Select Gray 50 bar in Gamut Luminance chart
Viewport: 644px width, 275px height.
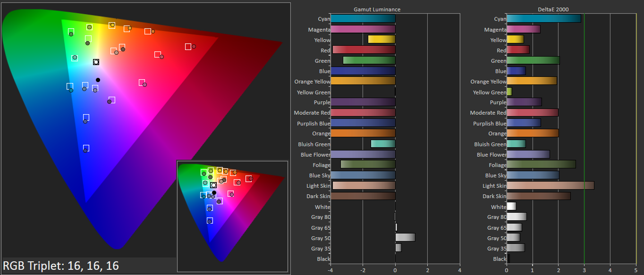[x=405, y=238]
